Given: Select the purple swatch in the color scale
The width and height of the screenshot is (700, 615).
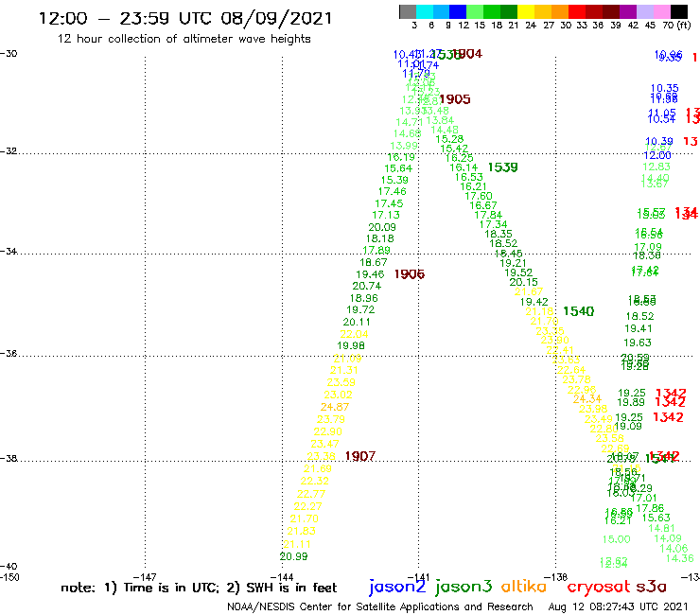Looking at the screenshot, I should [x=628, y=11].
